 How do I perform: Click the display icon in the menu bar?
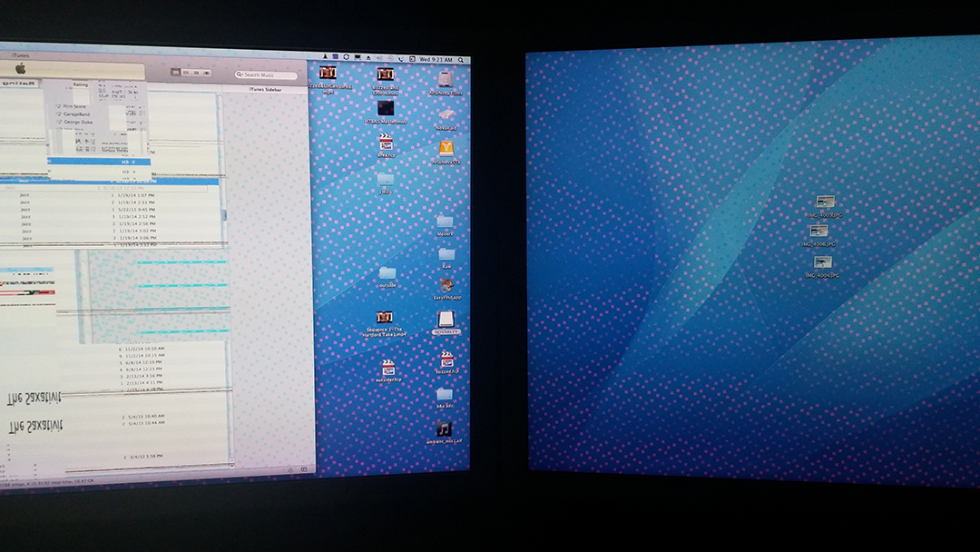tap(358, 57)
